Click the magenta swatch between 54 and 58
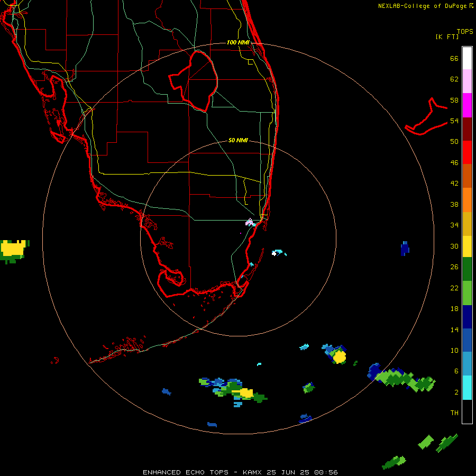The image size is (476, 476). (x=467, y=105)
